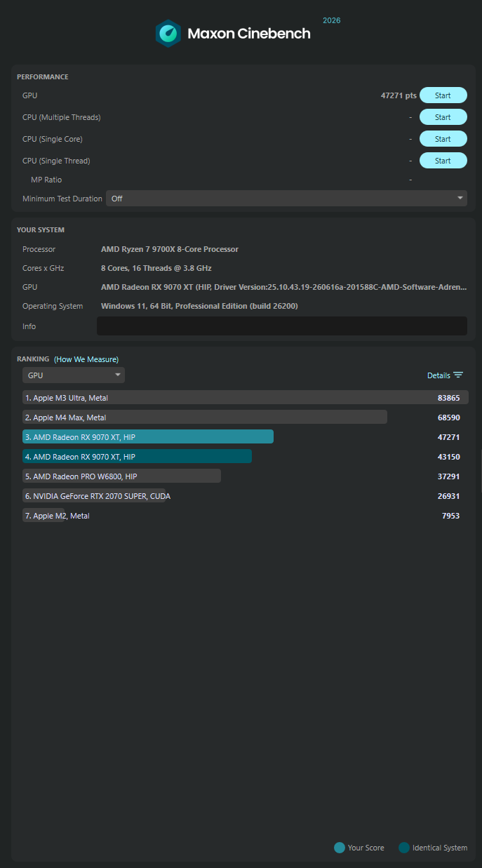Start the CPU (Single Core) test

coord(443,139)
